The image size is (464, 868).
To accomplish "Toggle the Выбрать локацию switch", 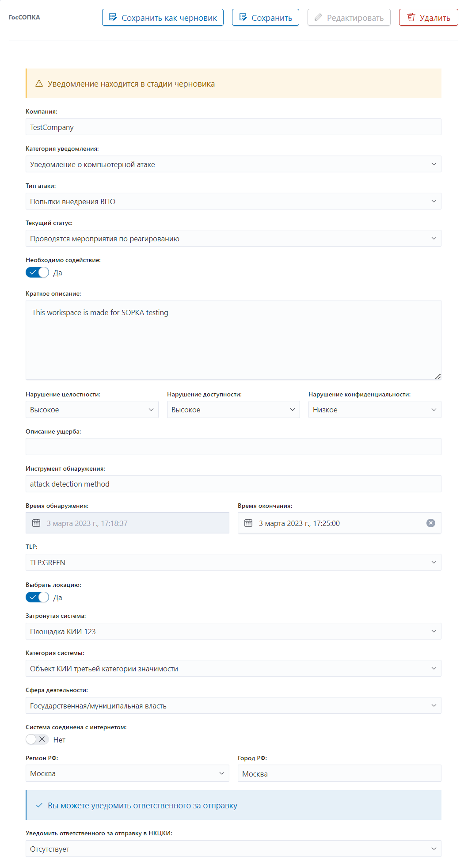I will click(37, 597).
